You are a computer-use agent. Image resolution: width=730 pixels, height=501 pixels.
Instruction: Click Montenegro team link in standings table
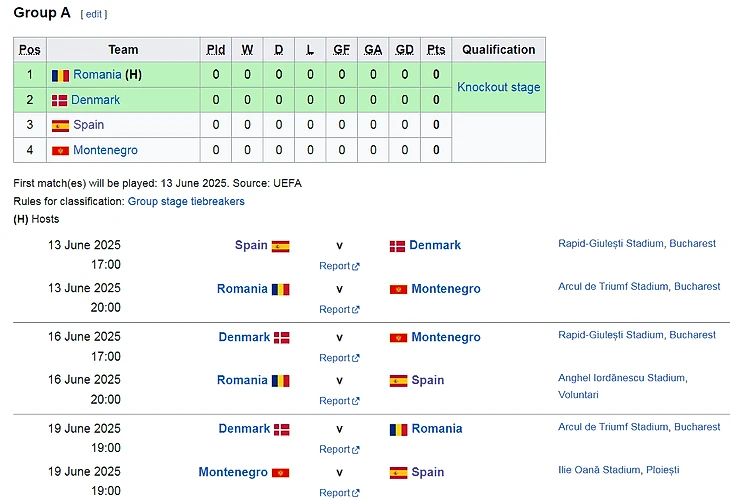[105, 150]
